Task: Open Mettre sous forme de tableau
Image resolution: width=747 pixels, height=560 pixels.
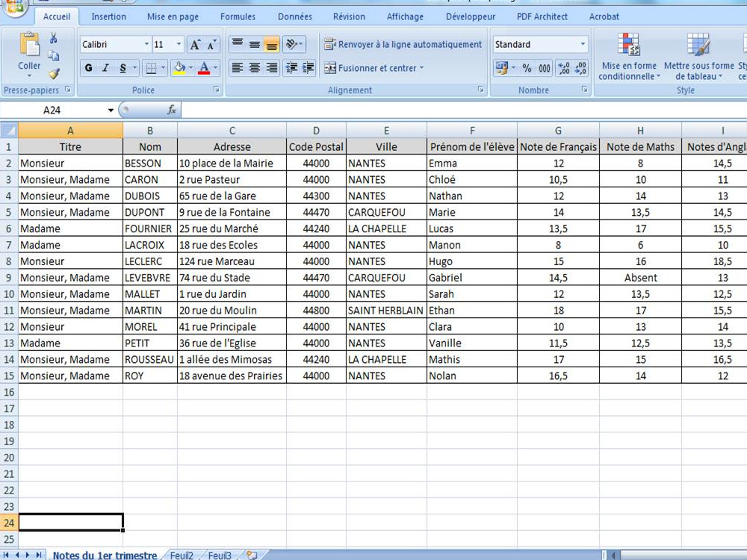Action: [x=698, y=56]
